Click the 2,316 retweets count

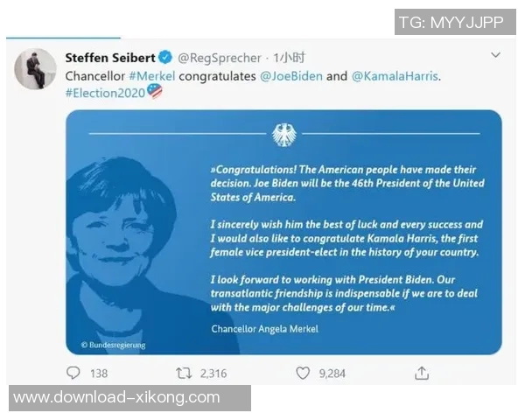[x=213, y=374]
